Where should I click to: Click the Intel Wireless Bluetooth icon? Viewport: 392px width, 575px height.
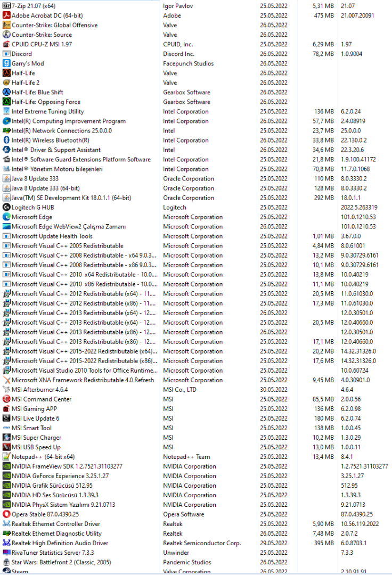click(6, 140)
